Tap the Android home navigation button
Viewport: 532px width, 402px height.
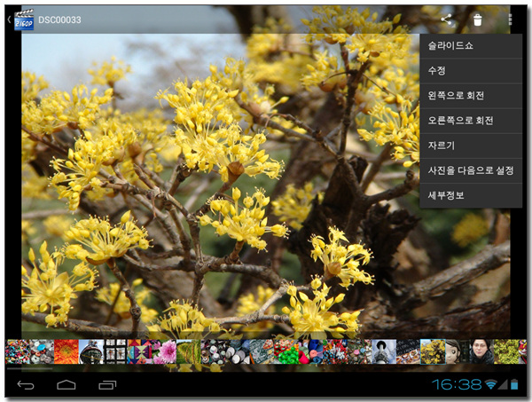pyautogui.click(x=66, y=384)
